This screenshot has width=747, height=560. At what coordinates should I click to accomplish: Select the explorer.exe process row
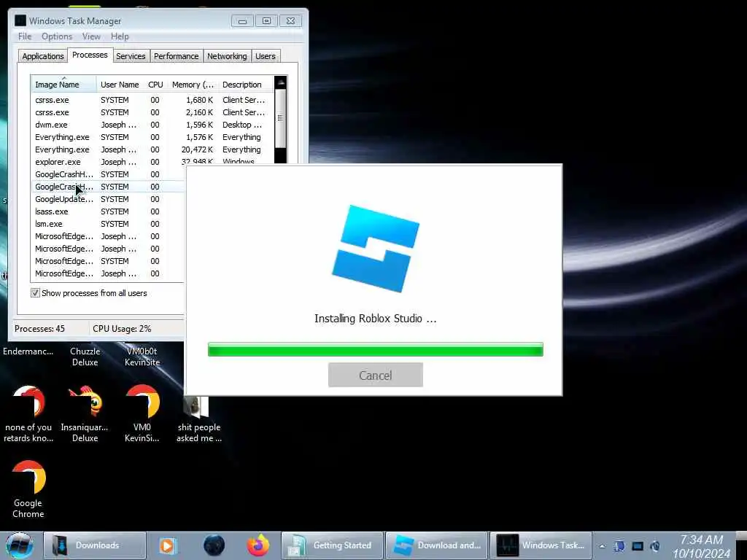152,162
